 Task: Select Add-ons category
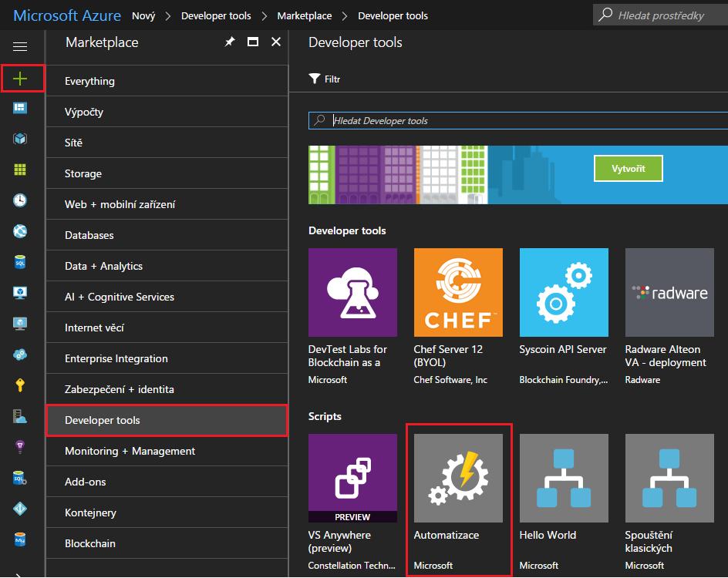[167, 482]
